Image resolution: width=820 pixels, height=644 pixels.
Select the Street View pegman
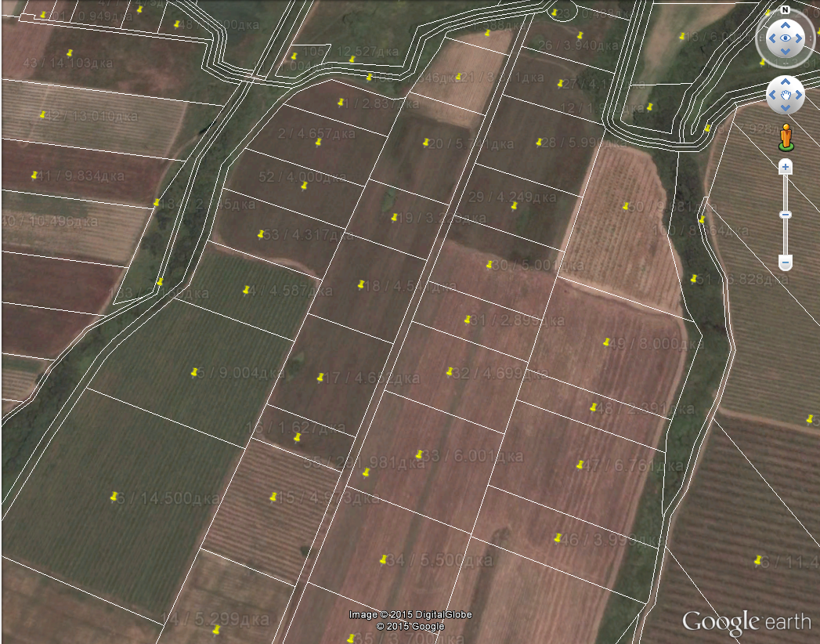(x=785, y=137)
